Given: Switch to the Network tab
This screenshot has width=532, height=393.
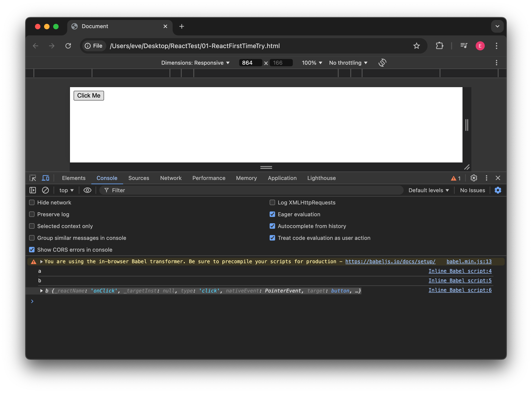Looking at the screenshot, I should tap(171, 178).
